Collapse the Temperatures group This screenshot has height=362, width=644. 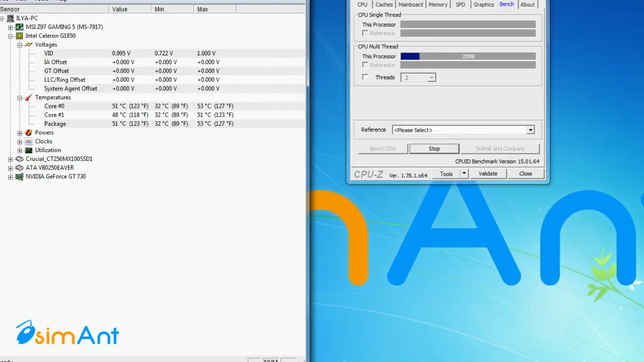click(20, 98)
